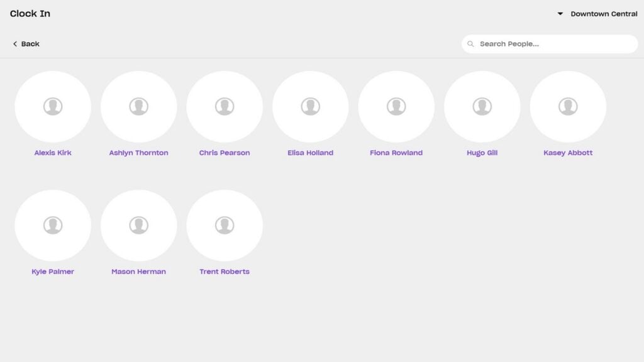Select Elisa Holland's profile avatar
This screenshot has width=644, height=362.
310,106
